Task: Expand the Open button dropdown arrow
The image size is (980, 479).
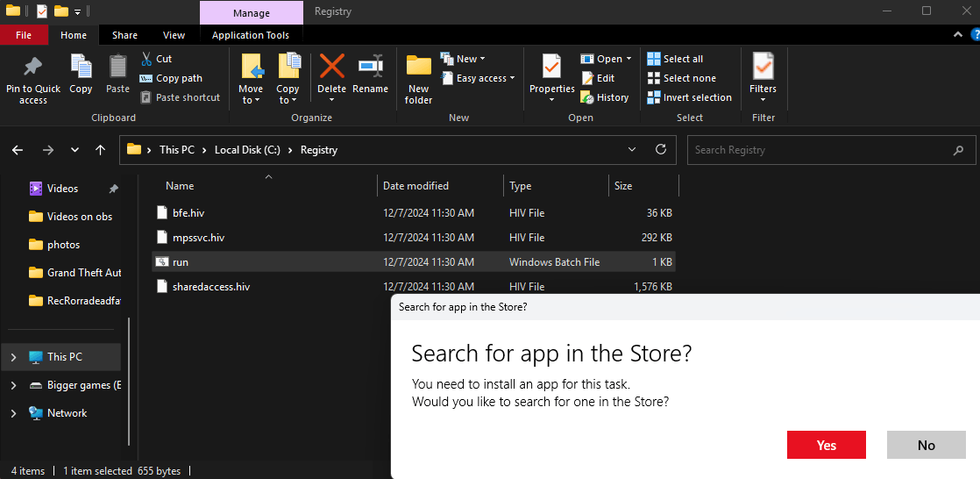Action: (628, 59)
